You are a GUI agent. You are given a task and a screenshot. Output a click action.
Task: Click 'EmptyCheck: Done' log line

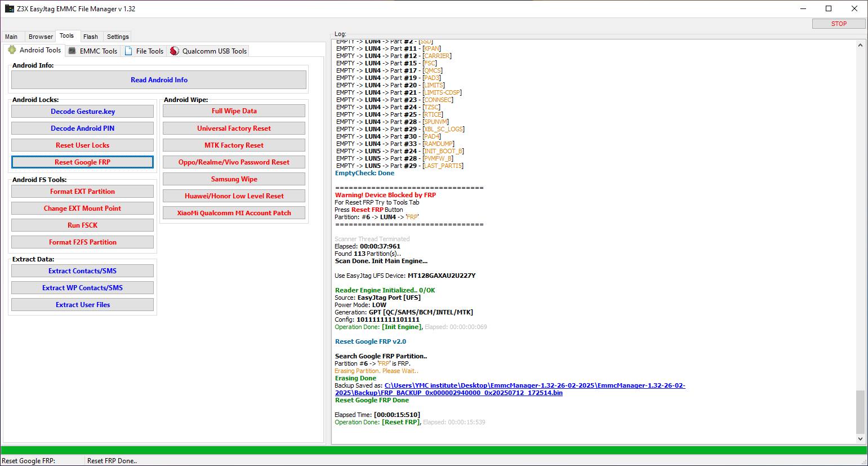click(x=364, y=174)
